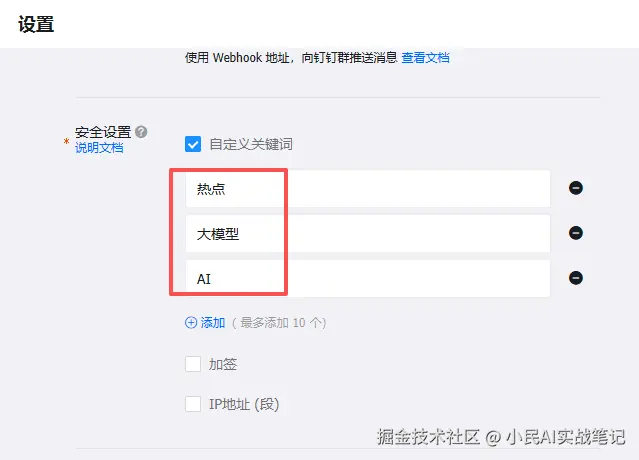Screen dimensions: 639x460
Task: Tick the IP地址 (段) checkbox
Action: 193,404
